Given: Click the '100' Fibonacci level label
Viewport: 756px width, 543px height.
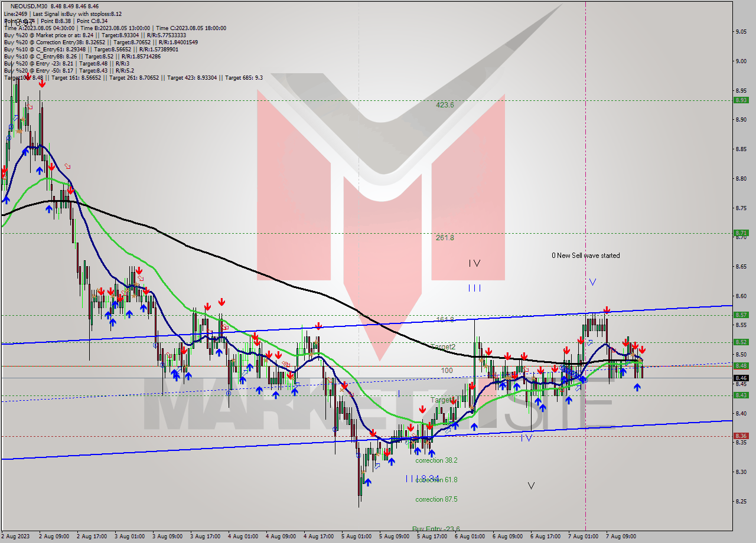Looking at the screenshot, I should [x=447, y=371].
